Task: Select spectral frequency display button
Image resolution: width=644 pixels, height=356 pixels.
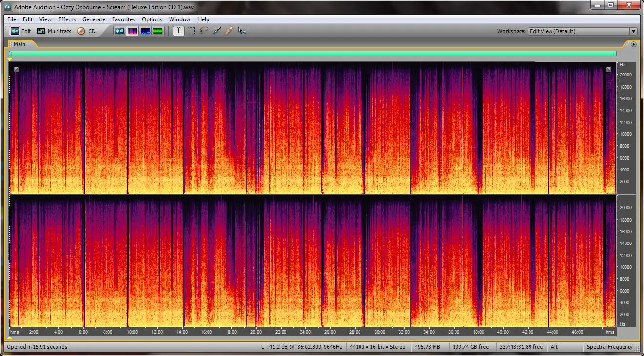Action: pos(133,31)
